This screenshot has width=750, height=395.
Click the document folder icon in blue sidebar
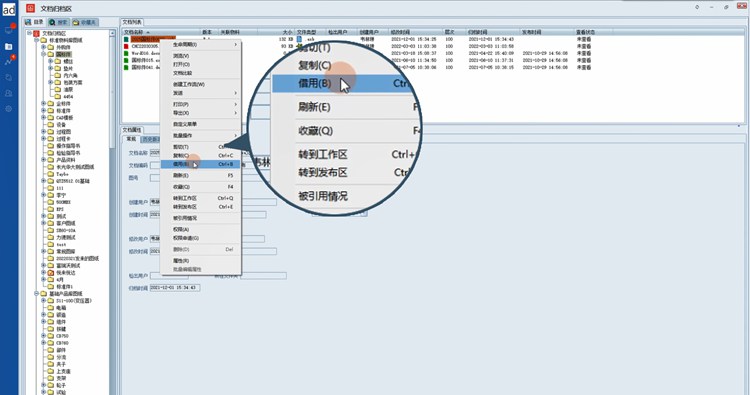9,46
